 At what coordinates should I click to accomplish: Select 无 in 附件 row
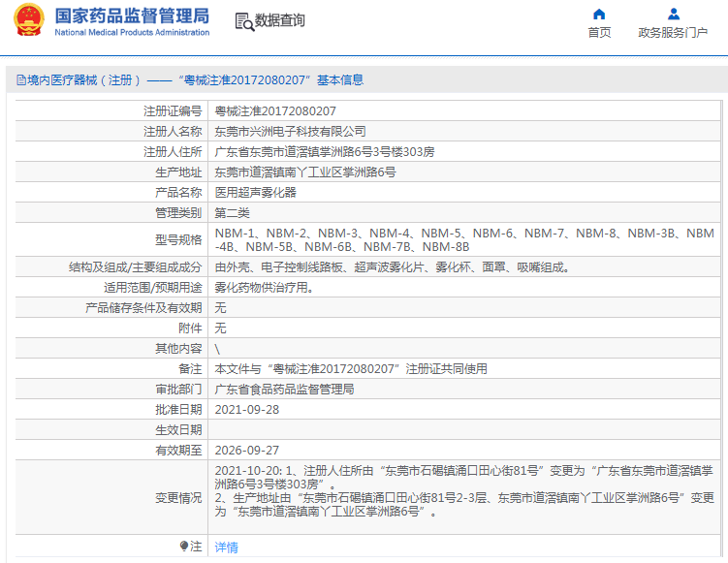coord(221,328)
